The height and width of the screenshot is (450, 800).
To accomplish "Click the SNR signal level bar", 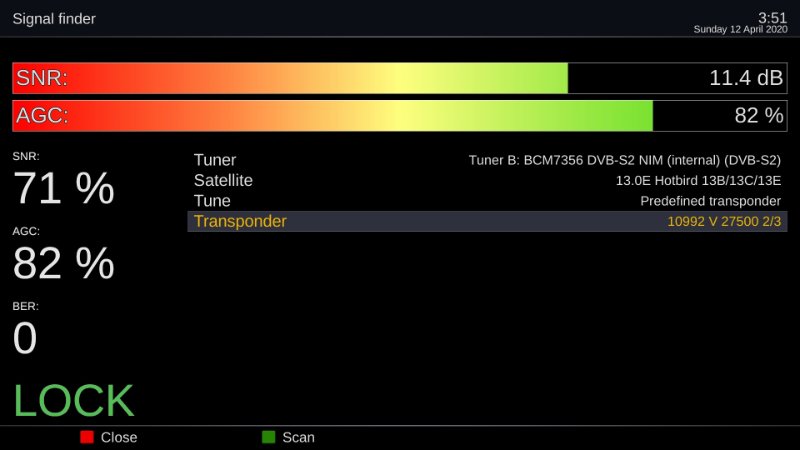I will point(290,78).
